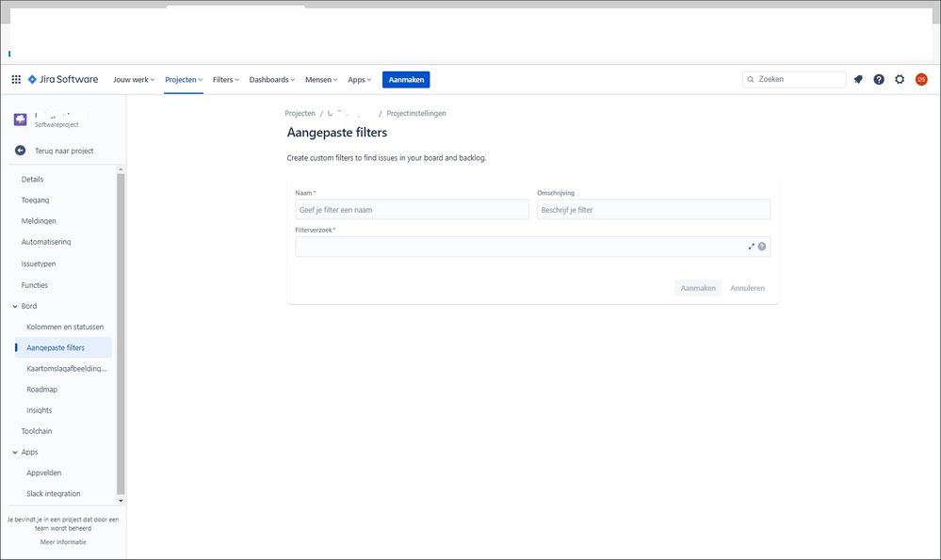Screen dimensions: 941x560
Task: Open the Projecten dropdown menu
Action: point(184,79)
